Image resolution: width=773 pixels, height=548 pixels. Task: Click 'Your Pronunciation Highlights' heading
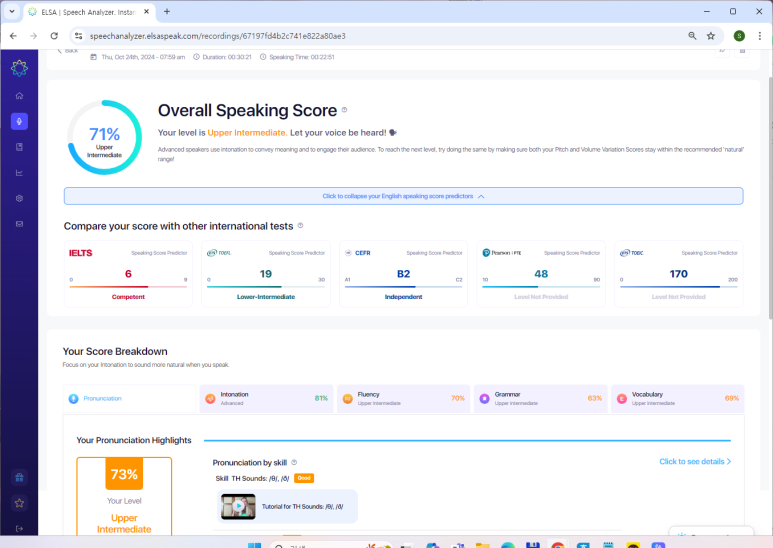tap(134, 440)
